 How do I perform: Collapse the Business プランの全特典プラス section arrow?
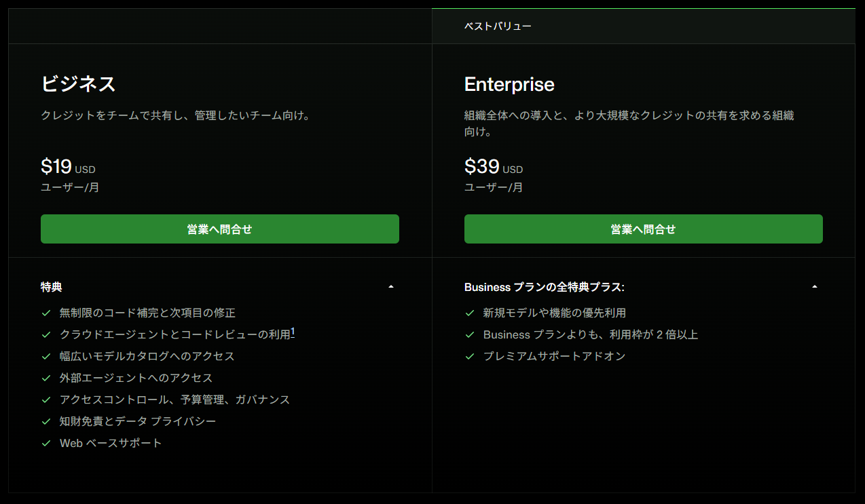(815, 287)
